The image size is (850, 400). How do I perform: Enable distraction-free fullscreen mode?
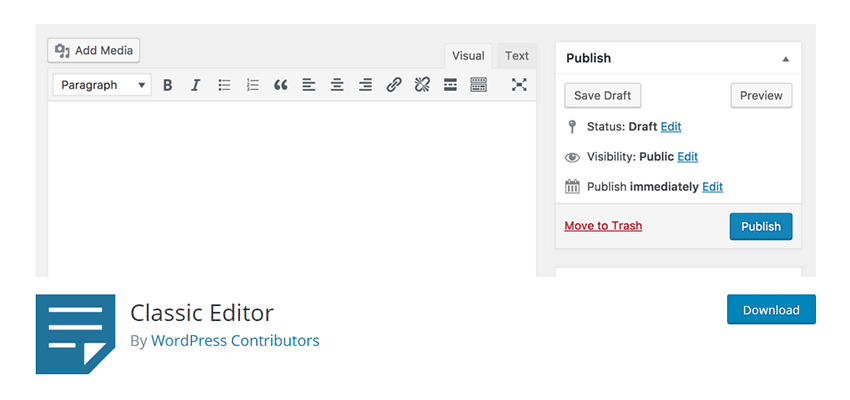tap(519, 85)
